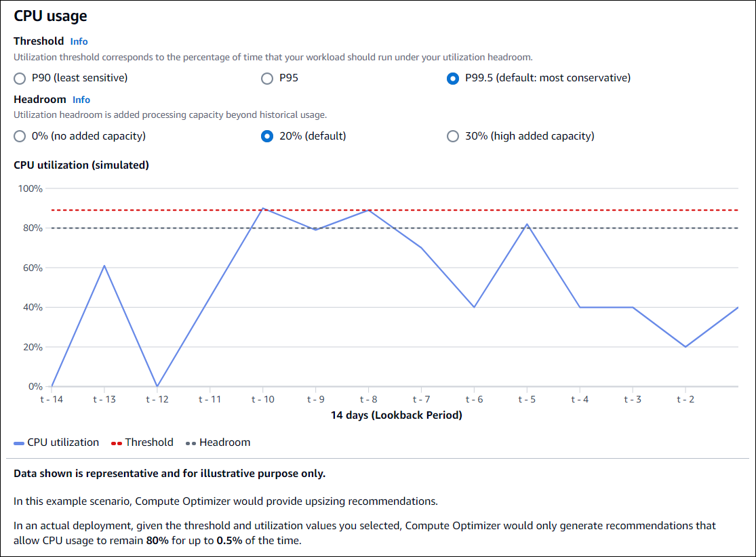Toggle the Headroom legend entry

(x=224, y=442)
